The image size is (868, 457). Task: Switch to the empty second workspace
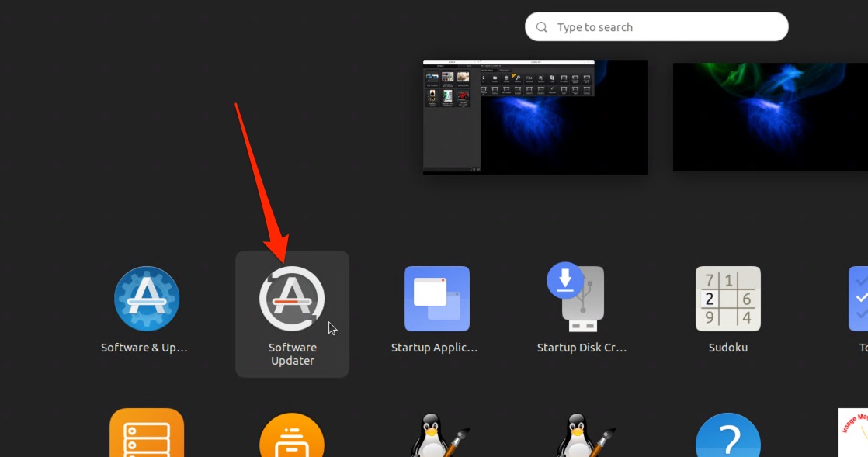click(770, 116)
